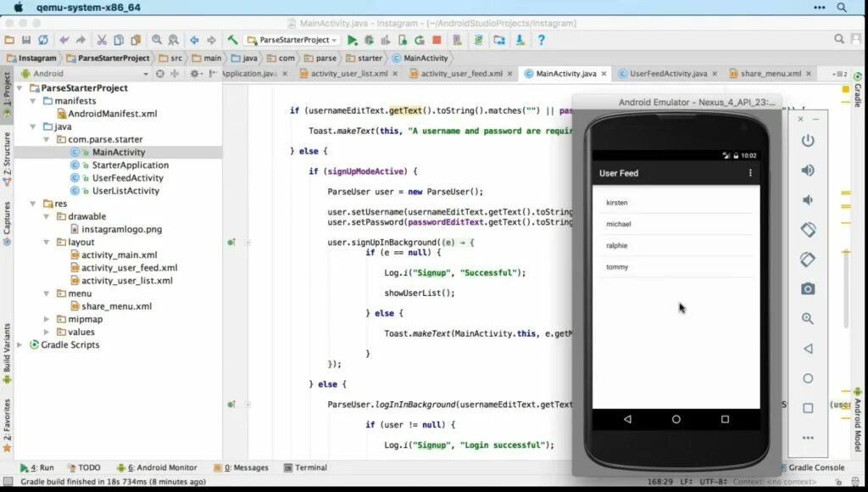Open UserFeedActivity in the project tree

(127, 178)
